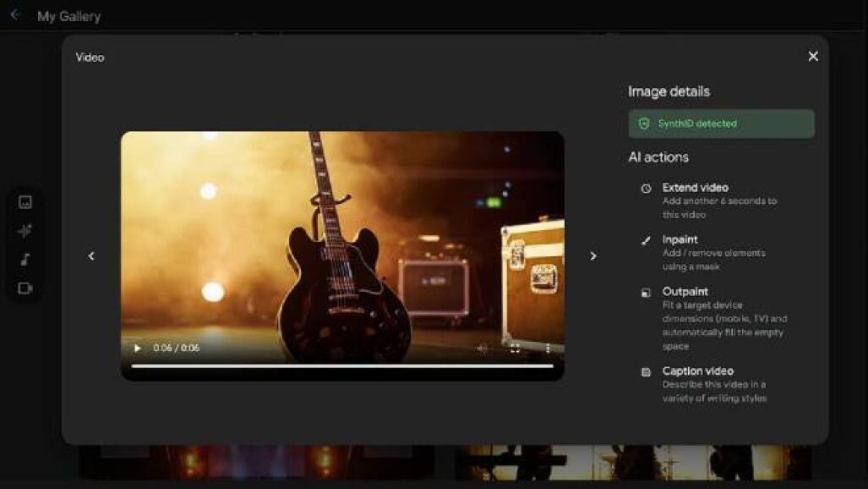This screenshot has height=489, width=868.
Task: Select the image icon in the left sidebar
Action: pos(25,201)
